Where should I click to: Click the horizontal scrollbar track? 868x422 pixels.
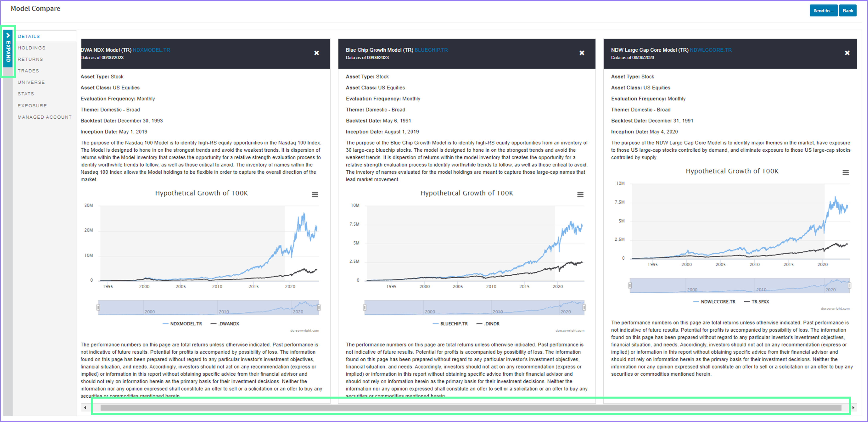[x=471, y=408]
